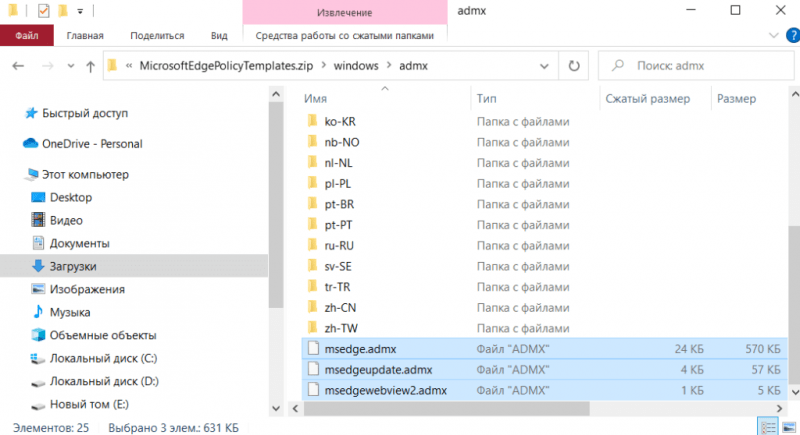
Task: Open the Файл ribbon tab
Action: pyautogui.click(x=27, y=36)
